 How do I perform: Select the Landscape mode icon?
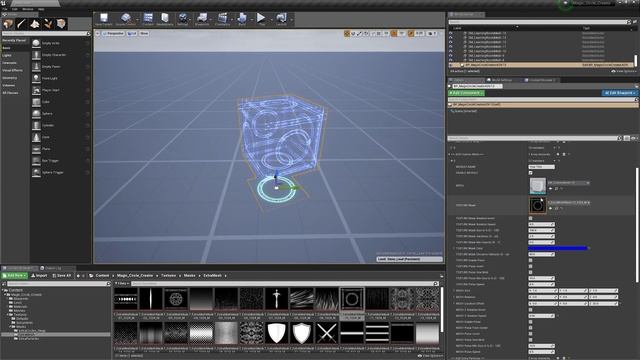tap(35, 24)
